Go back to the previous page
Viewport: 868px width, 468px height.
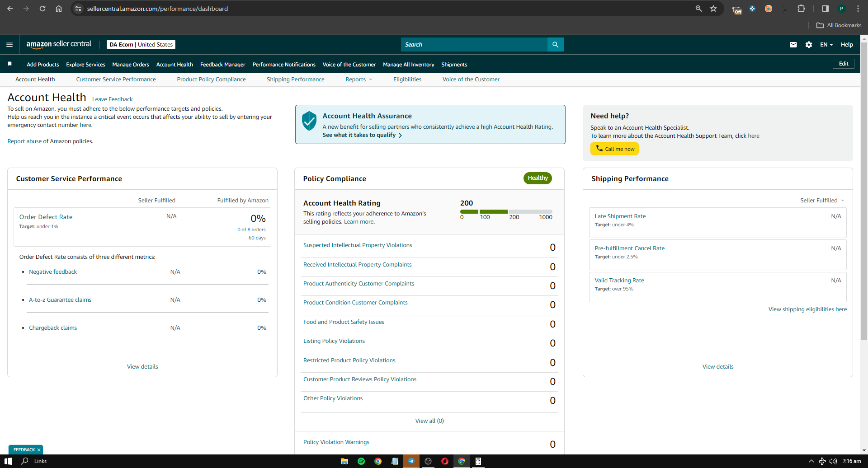click(x=10, y=9)
